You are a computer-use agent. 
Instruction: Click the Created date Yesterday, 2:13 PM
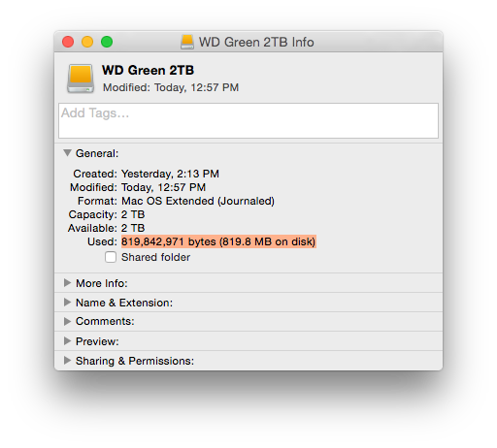(x=170, y=174)
